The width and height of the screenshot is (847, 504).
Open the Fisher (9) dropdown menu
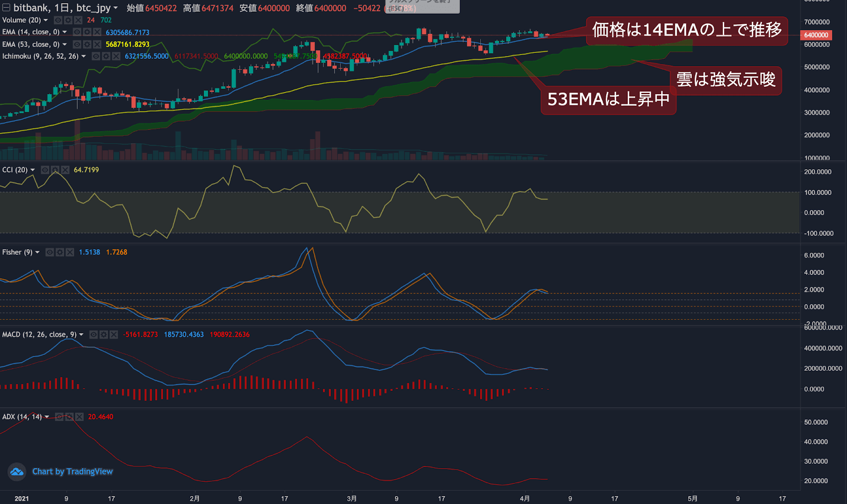[37, 252]
